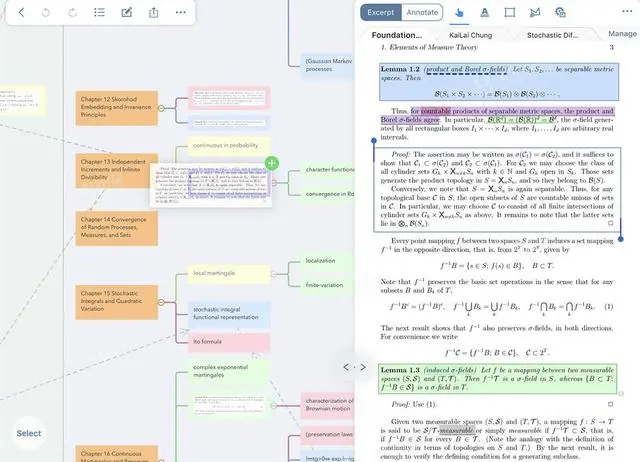Select the '(preservation laws' node
The image size is (640, 462).
328,435
